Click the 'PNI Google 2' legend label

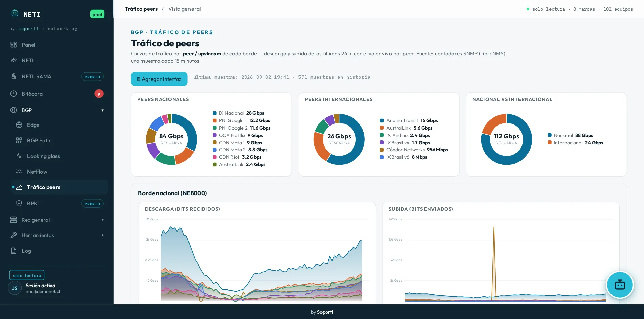tap(233, 128)
